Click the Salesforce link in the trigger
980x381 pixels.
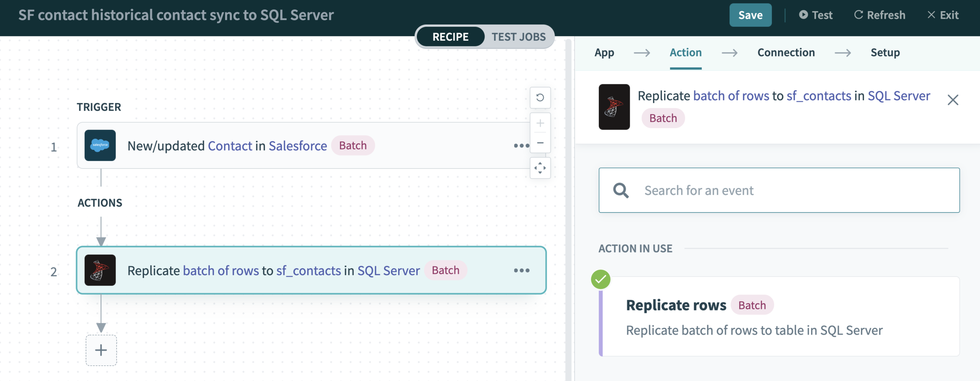click(x=298, y=146)
